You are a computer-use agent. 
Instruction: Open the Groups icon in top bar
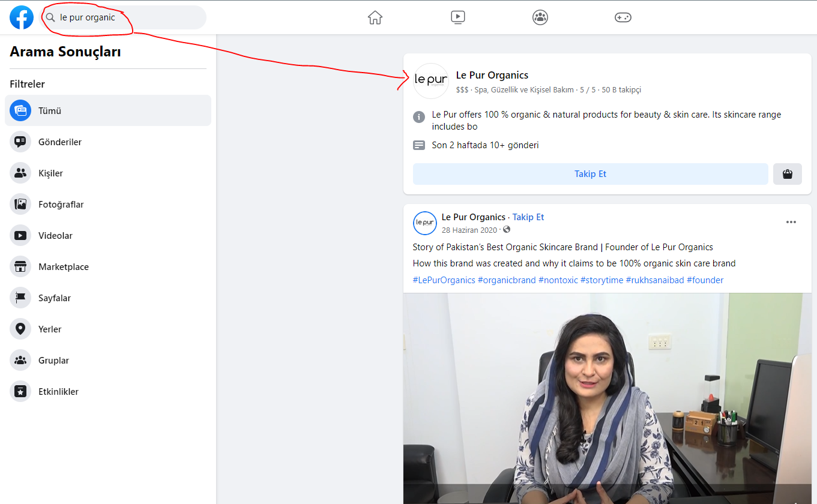540,17
